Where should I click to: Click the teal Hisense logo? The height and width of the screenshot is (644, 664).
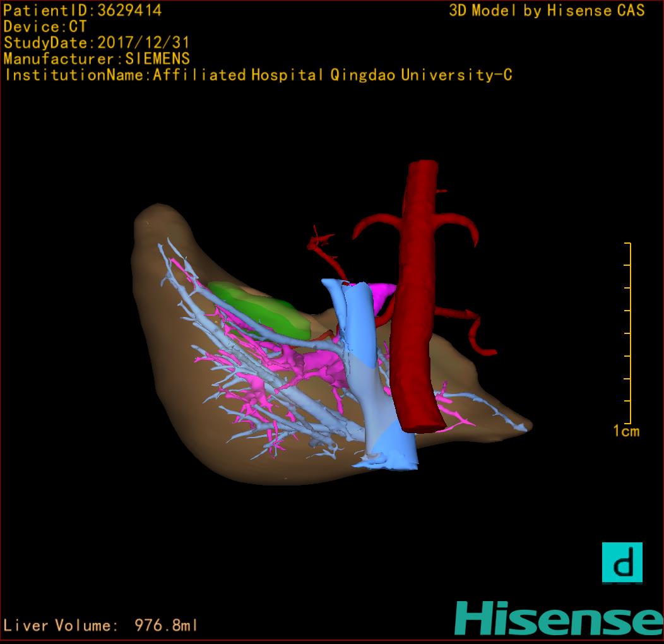558,619
